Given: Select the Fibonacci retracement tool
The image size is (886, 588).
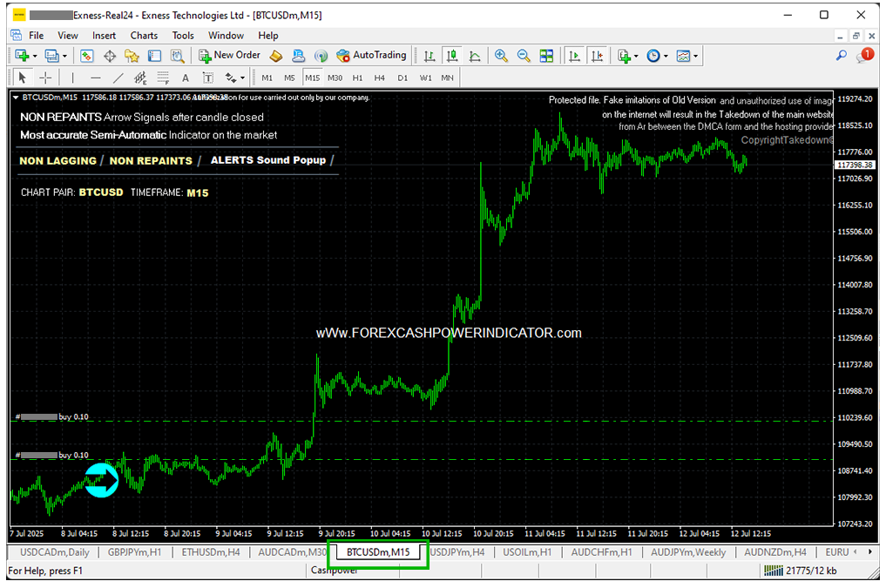Looking at the screenshot, I should tap(163, 78).
